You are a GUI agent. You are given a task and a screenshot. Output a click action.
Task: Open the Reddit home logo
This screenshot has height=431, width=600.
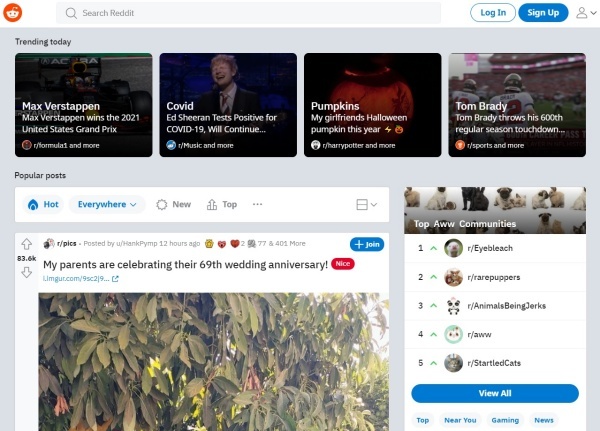[x=13, y=13]
